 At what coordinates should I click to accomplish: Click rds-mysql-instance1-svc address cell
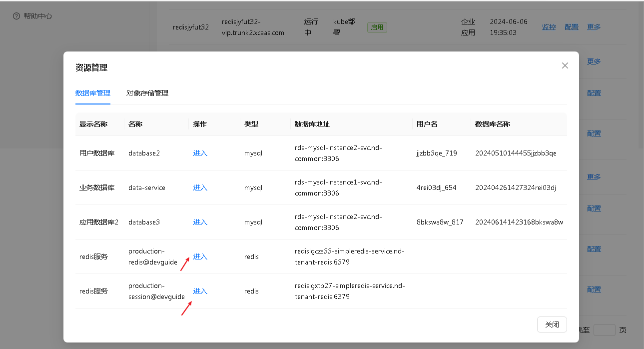tap(338, 187)
